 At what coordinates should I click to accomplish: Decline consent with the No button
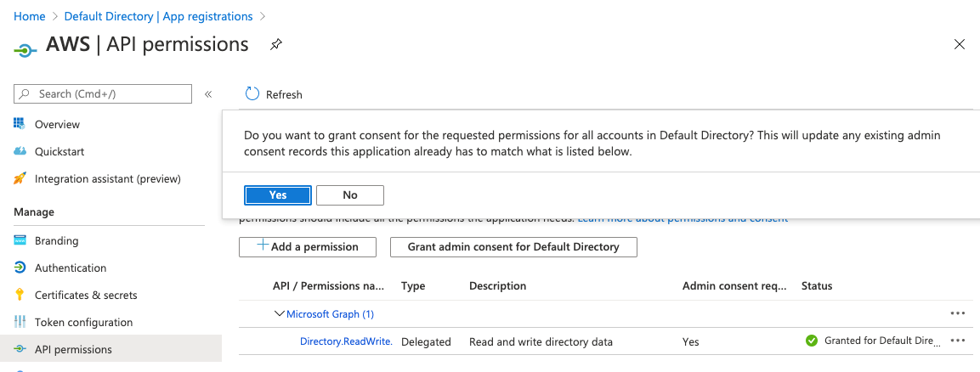(350, 194)
